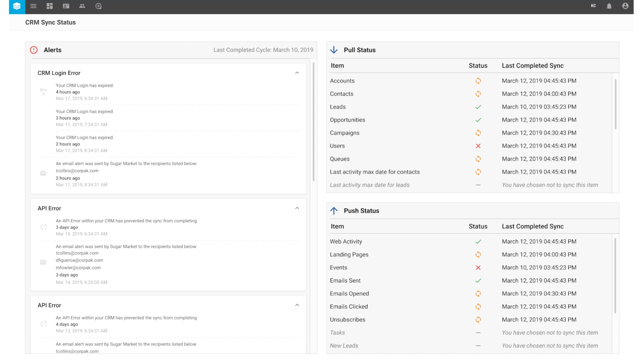Click 'Last Completed Cycle: March 10, 2019'
Viewport: 644px width, 364px height.
(263, 50)
